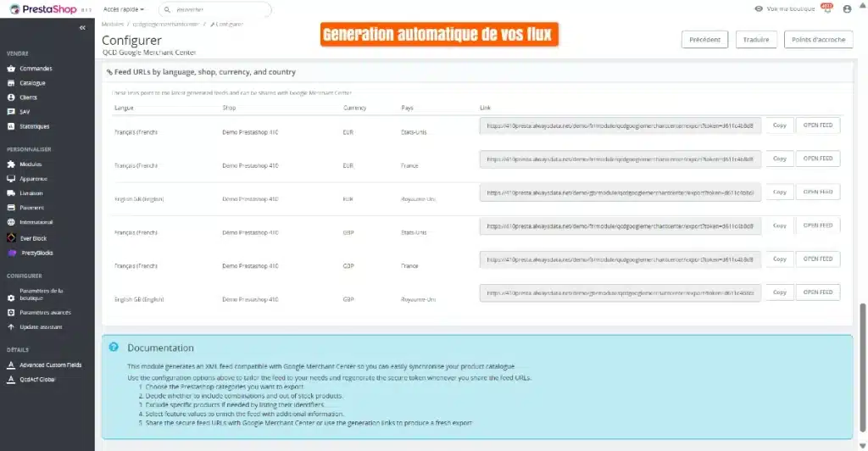Click the eye icon for Voir ma boutique

click(x=759, y=8)
